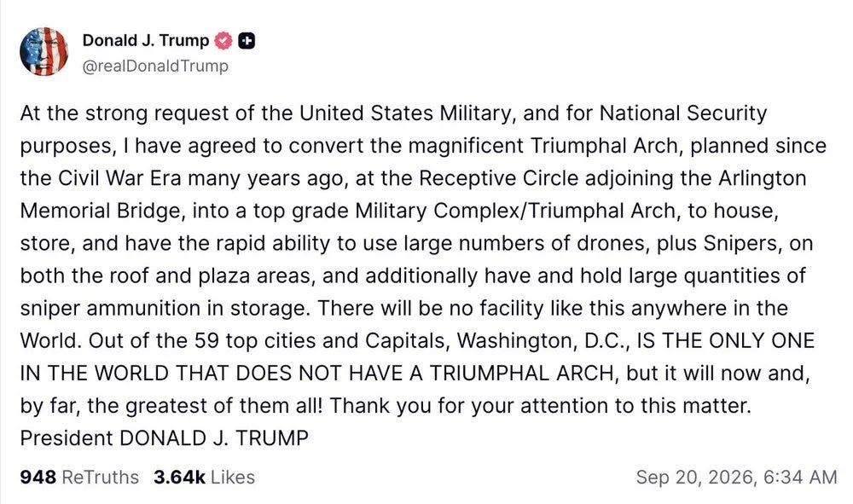This screenshot has height=504, width=853.
Task: Click 'Washington, D.C.' in the post body
Action: point(543,341)
